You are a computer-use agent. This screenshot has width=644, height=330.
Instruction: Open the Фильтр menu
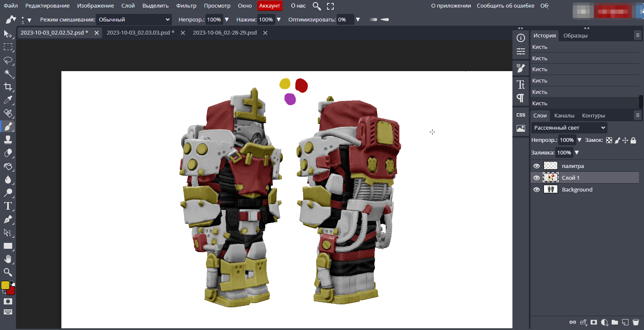tap(186, 6)
